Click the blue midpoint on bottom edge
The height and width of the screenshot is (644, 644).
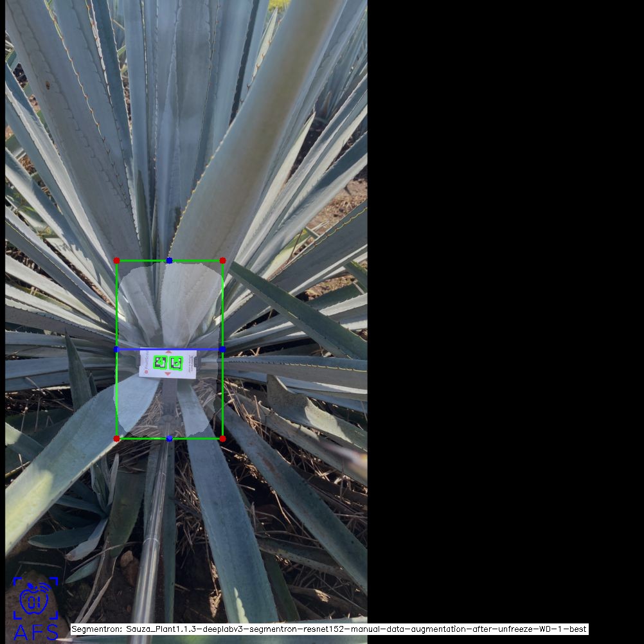(x=169, y=438)
